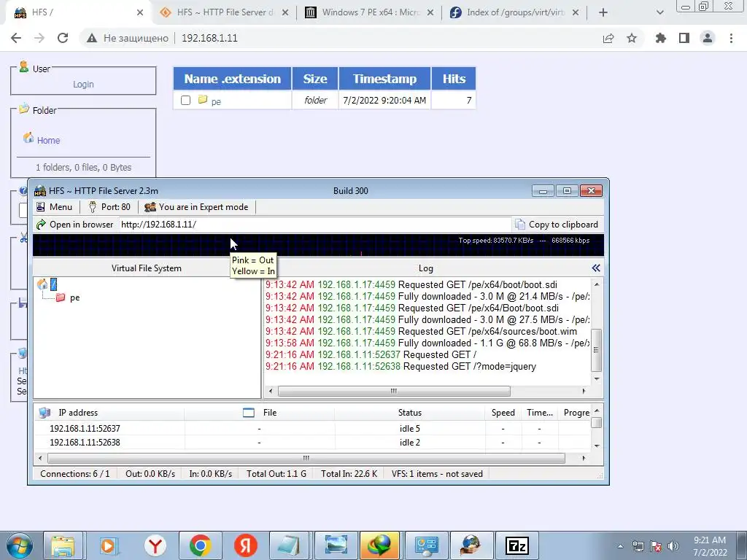Select the root home node in Virtual File System
The image size is (747, 560).
(x=47, y=284)
